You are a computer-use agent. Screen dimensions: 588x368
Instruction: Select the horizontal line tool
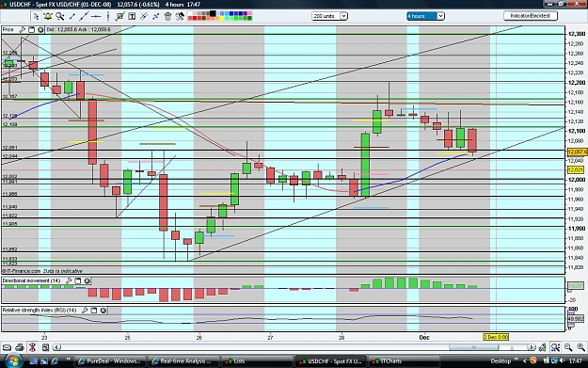(x=96, y=16)
